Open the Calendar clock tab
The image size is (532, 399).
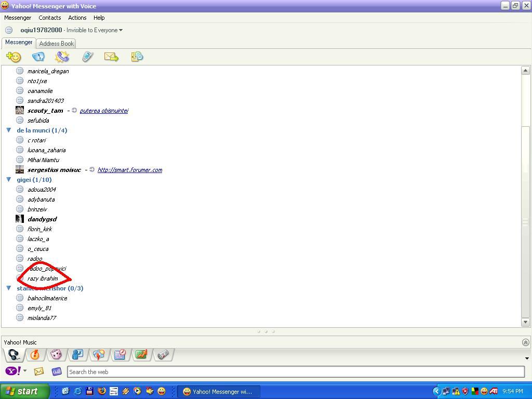pyautogui.click(x=120, y=355)
